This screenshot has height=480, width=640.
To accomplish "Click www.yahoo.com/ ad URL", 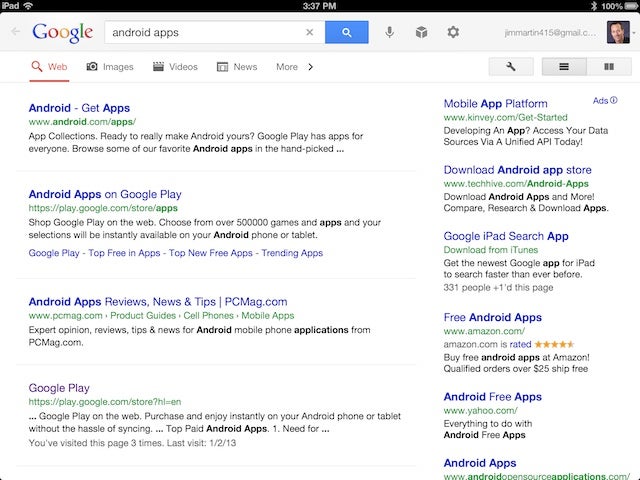I will coord(480,411).
